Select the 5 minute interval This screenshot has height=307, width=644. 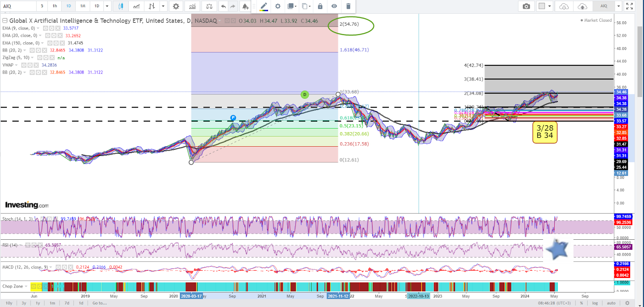tap(42, 6)
